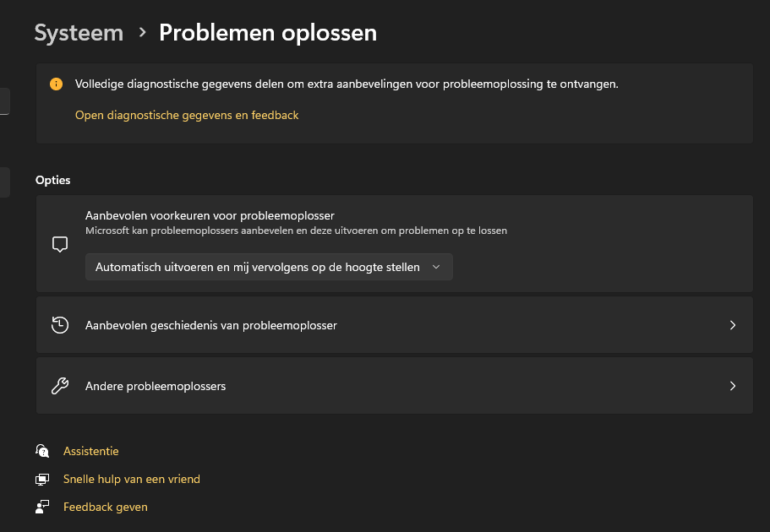Click the Feedback geven link
The image size is (770, 532).
point(105,507)
